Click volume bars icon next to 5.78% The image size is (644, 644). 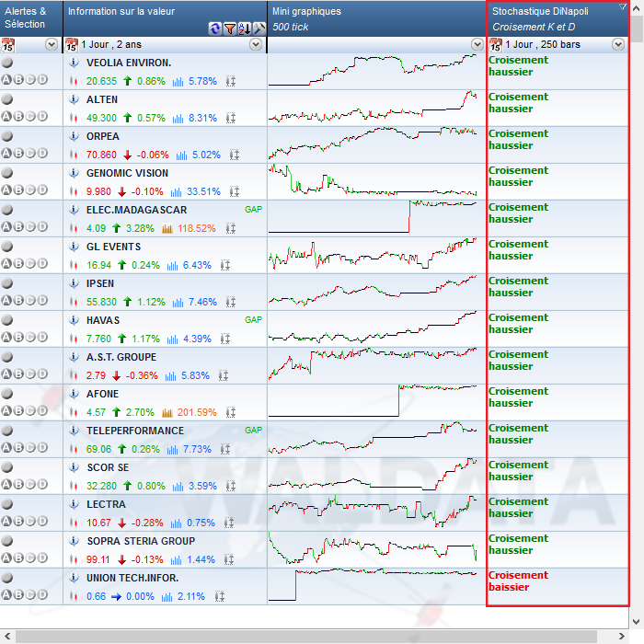point(178,82)
